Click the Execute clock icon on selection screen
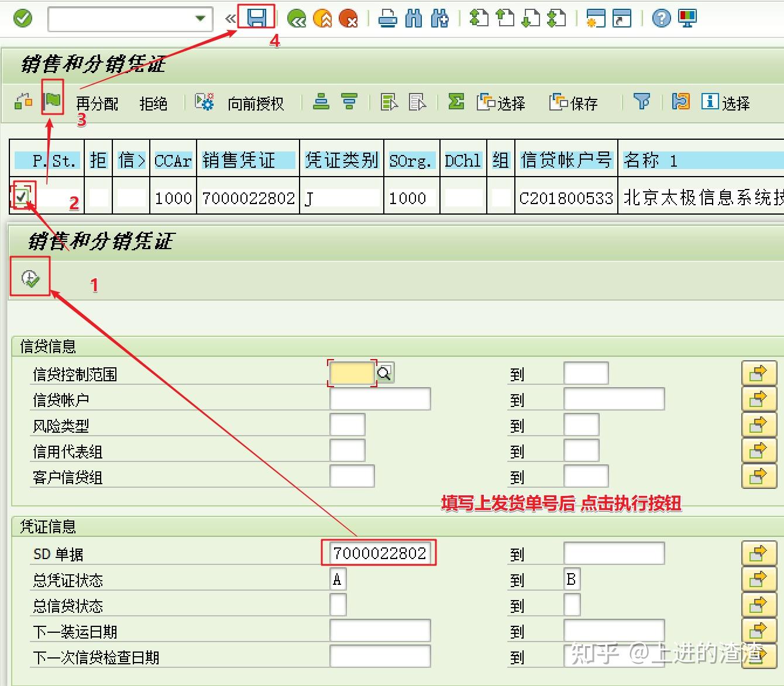784x686 pixels. click(30, 277)
